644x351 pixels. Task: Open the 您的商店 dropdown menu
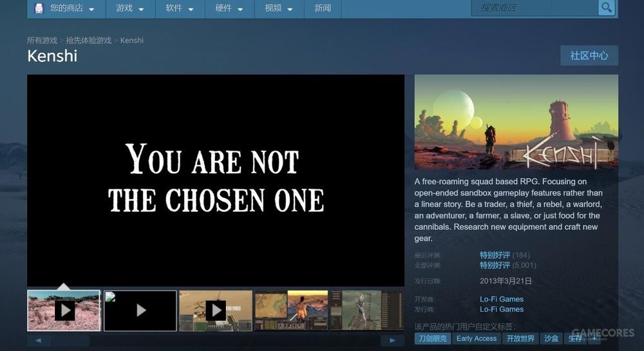tap(66, 8)
